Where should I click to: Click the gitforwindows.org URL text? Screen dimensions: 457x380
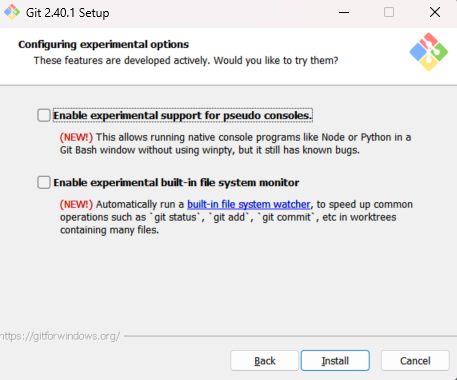pos(60,336)
